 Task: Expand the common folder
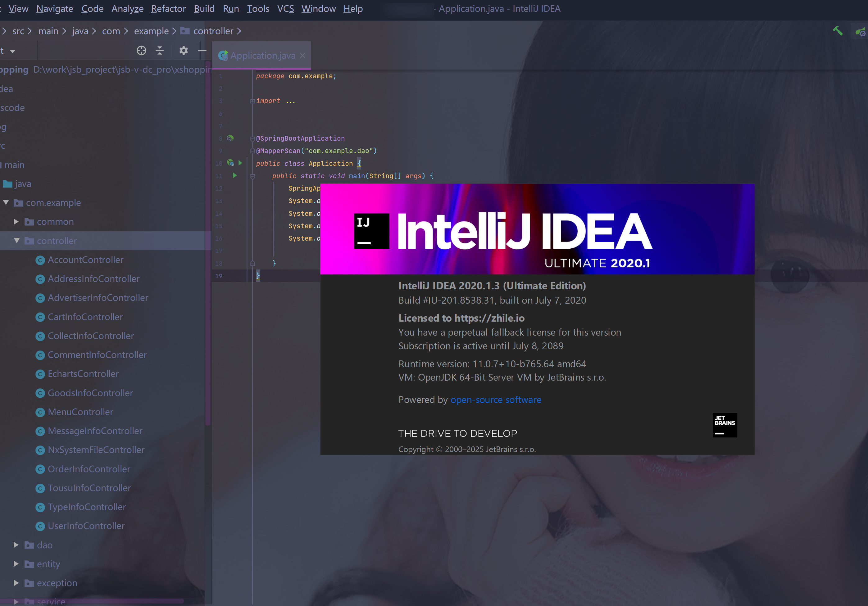[x=16, y=222]
